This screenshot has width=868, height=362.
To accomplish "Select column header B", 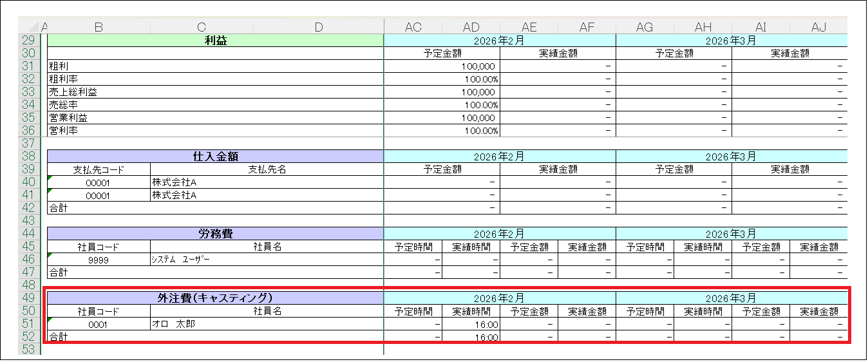I will pos(99,26).
